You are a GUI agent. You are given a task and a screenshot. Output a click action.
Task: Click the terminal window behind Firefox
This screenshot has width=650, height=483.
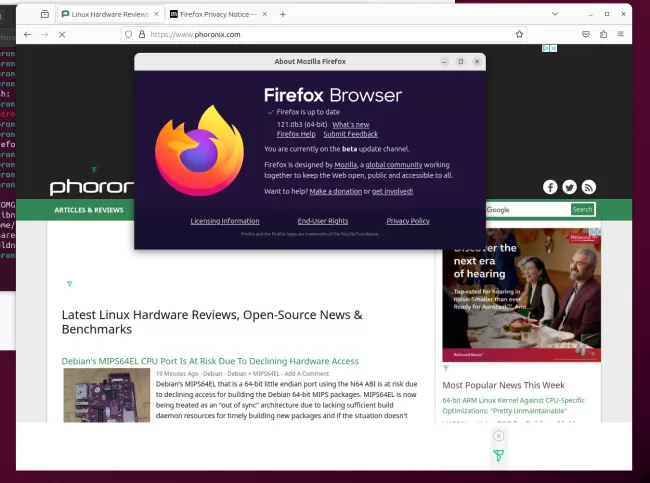point(7,166)
